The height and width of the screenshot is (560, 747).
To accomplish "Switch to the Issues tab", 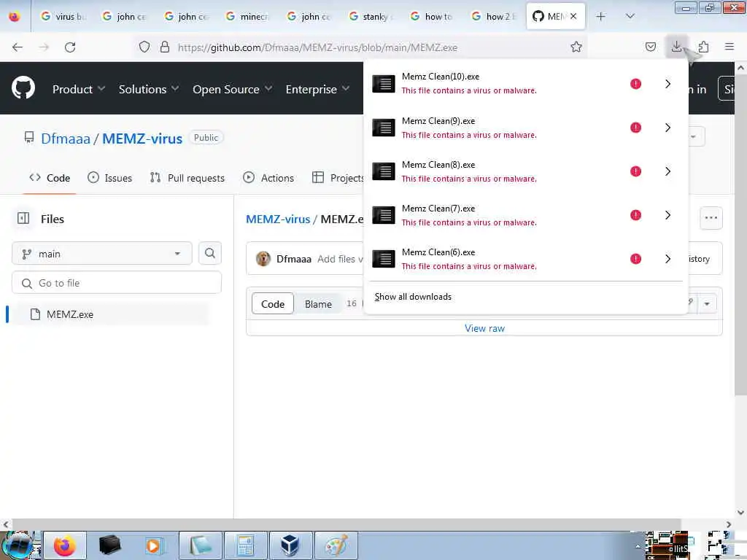I will (x=109, y=178).
